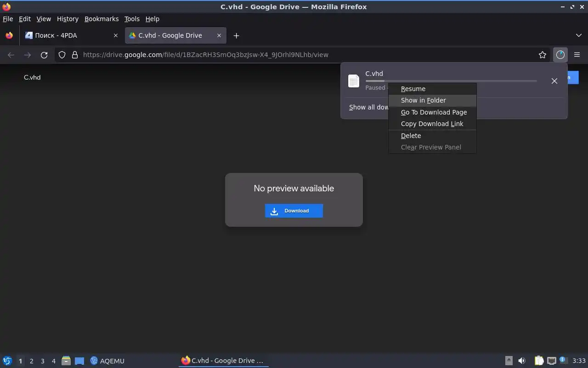588x368 pixels.
Task: Switch to workspace 2
Action: point(31,361)
